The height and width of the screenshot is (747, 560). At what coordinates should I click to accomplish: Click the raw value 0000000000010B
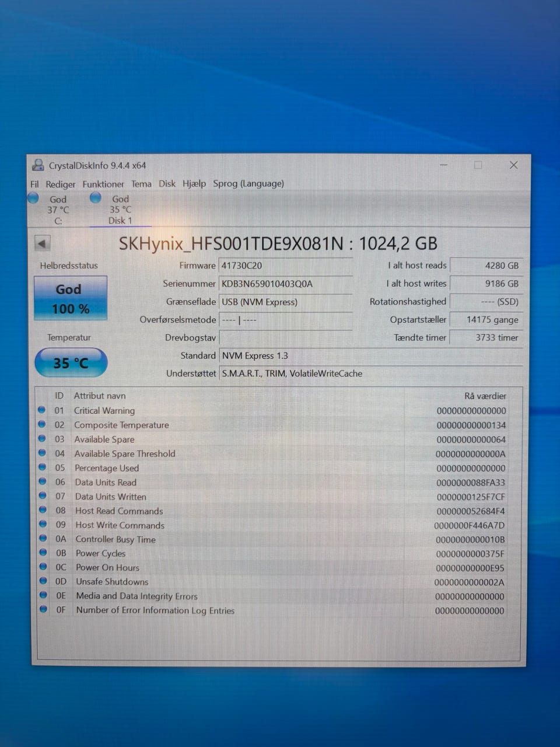click(x=470, y=540)
